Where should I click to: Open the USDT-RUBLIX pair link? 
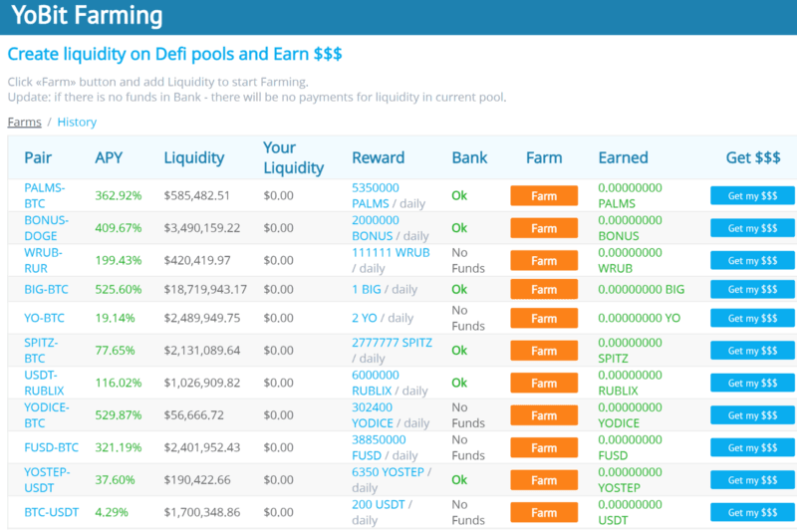(44, 384)
